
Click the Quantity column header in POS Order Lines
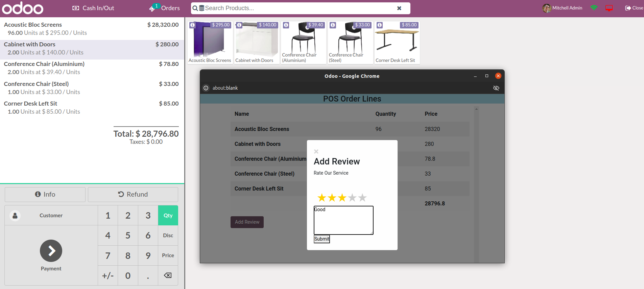tap(386, 114)
